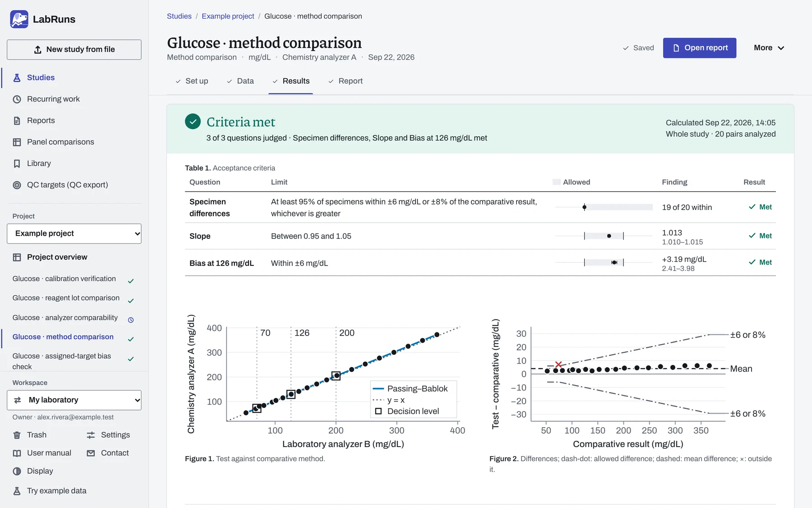Follow the Studies breadcrumb link
812x508 pixels.
pyautogui.click(x=179, y=16)
